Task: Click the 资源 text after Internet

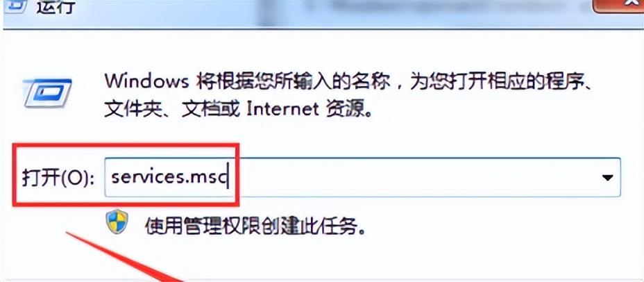Action: point(345,109)
